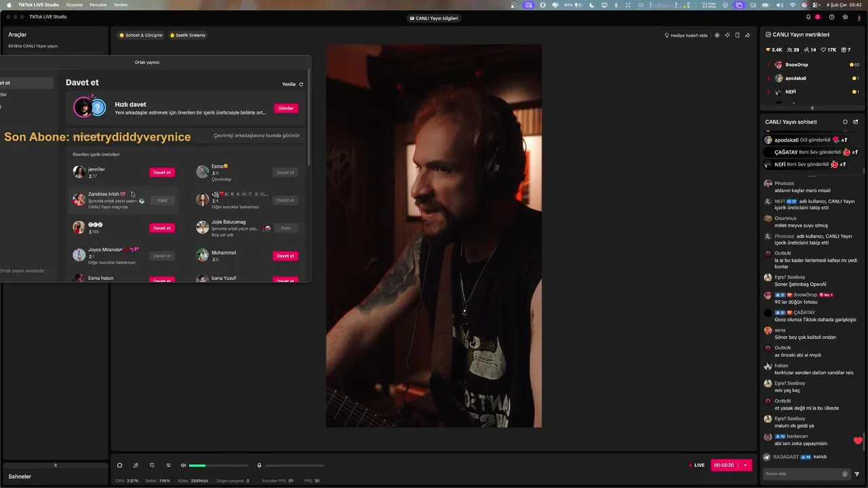The image size is (868, 488).
Task: Expand the metrics ranking list chevron
Action: [x=812, y=108]
